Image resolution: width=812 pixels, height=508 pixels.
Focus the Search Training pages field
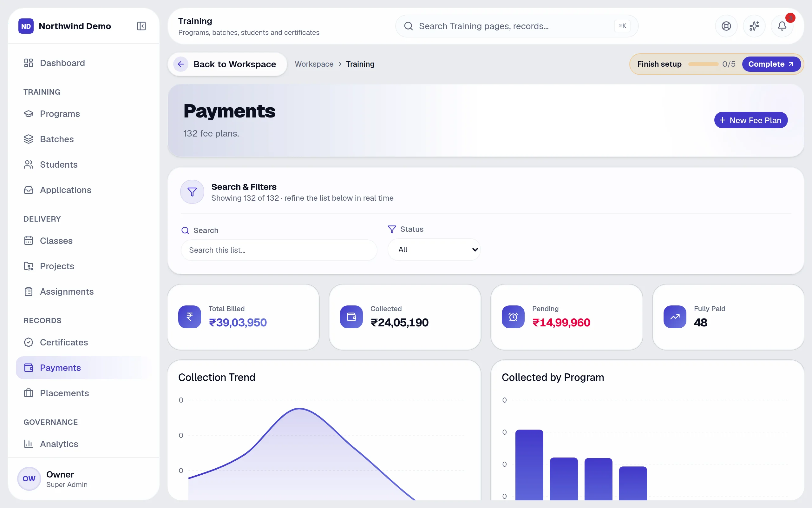point(517,26)
